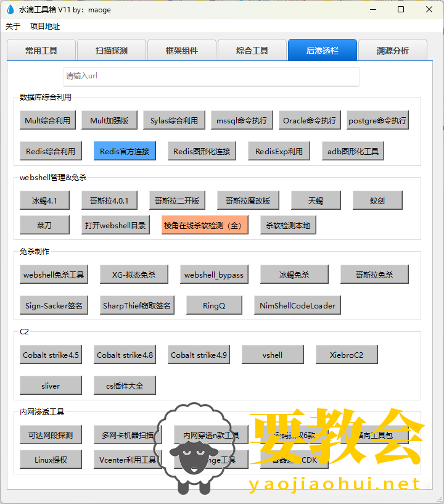
Task: Open adb图形化工具 button
Action: tap(353, 151)
